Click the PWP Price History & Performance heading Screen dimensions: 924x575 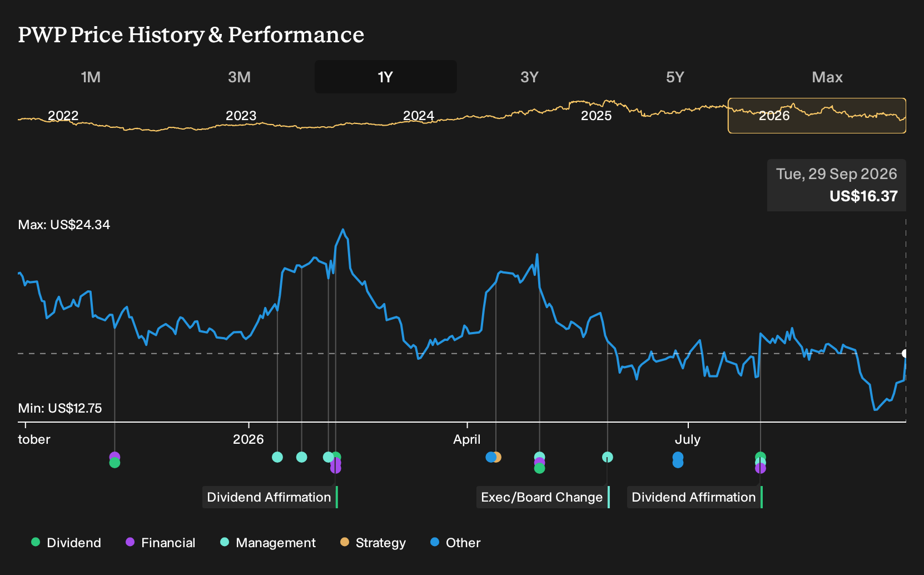[x=191, y=34]
